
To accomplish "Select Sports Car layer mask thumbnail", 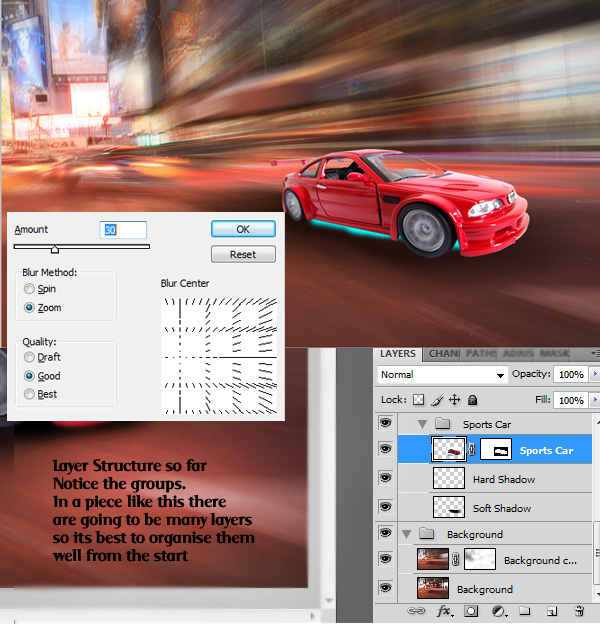I will click(496, 449).
